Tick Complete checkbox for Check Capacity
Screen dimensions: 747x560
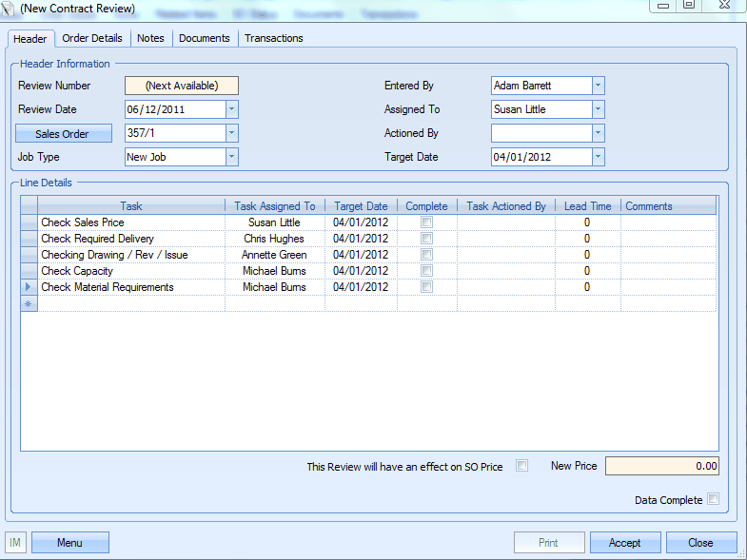point(426,271)
